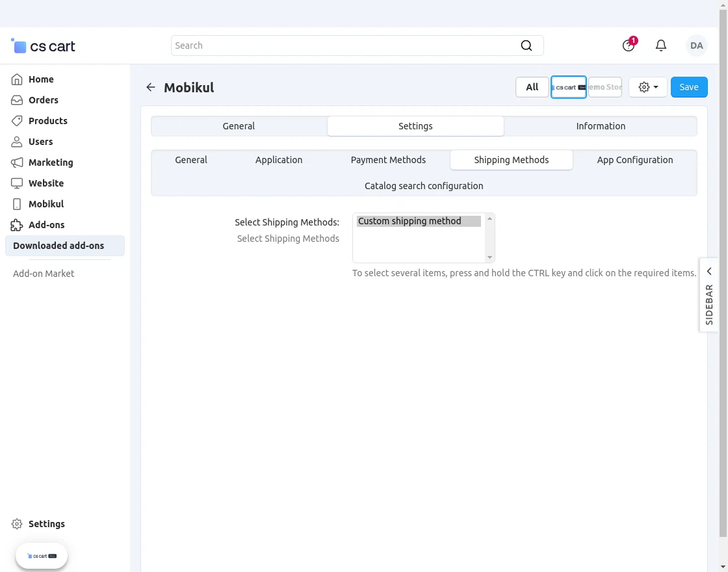The image size is (728, 572).
Task: Open the help icon with red badge
Action: 628,45
